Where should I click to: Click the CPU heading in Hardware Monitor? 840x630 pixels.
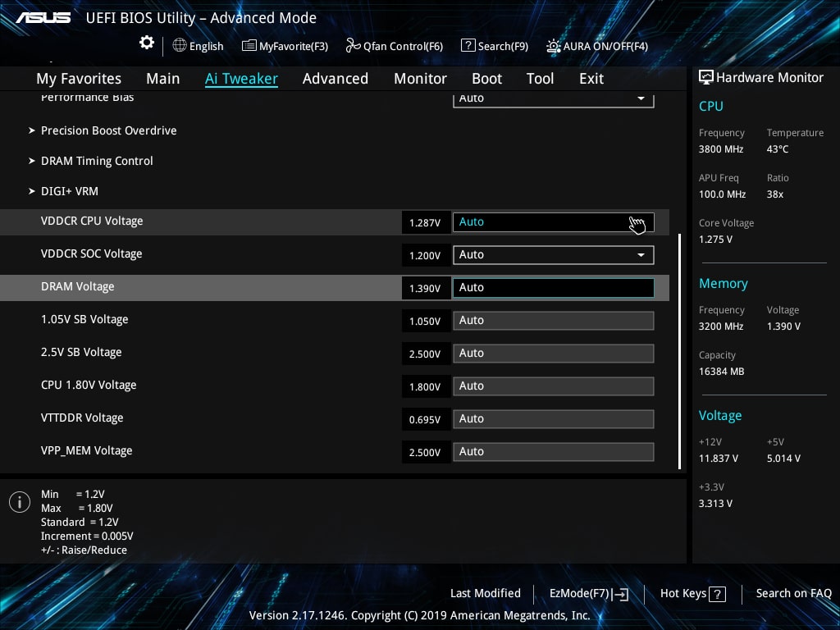(711, 106)
